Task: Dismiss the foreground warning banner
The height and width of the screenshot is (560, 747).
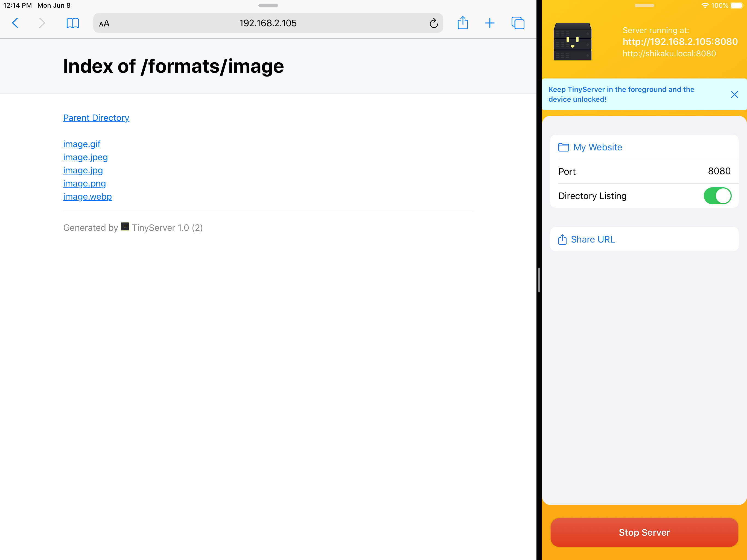Action: coord(734,95)
